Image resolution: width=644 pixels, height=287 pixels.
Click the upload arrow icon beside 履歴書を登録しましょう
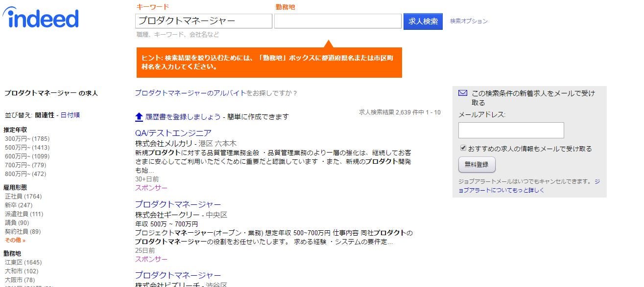click(x=139, y=117)
